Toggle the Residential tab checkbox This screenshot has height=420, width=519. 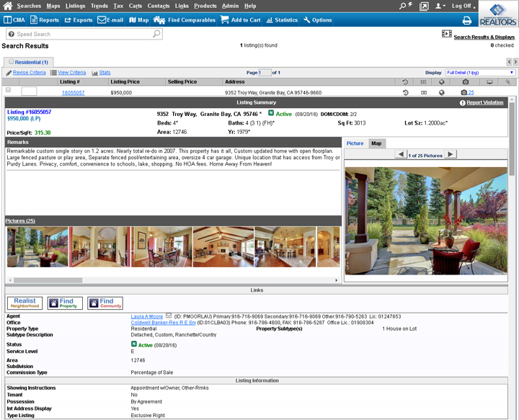12,63
